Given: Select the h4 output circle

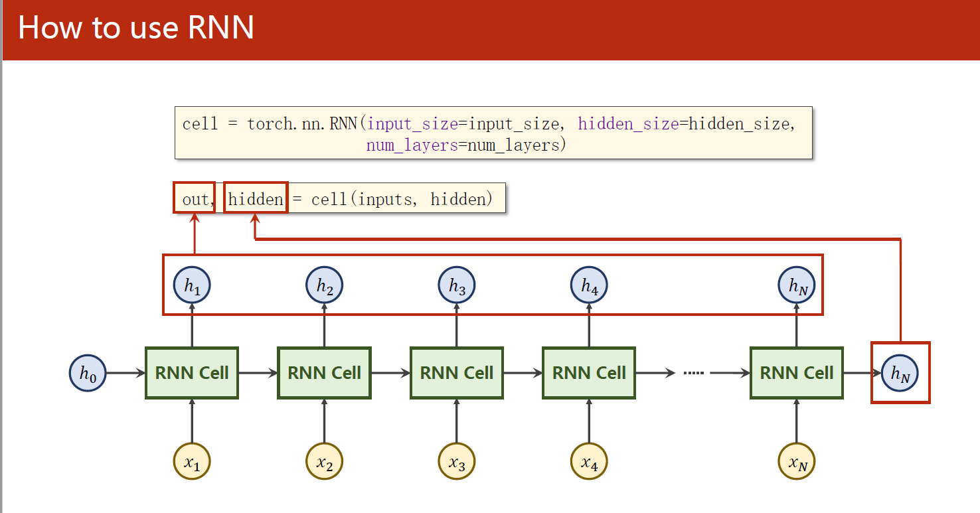Looking at the screenshot, I should 590,286.
